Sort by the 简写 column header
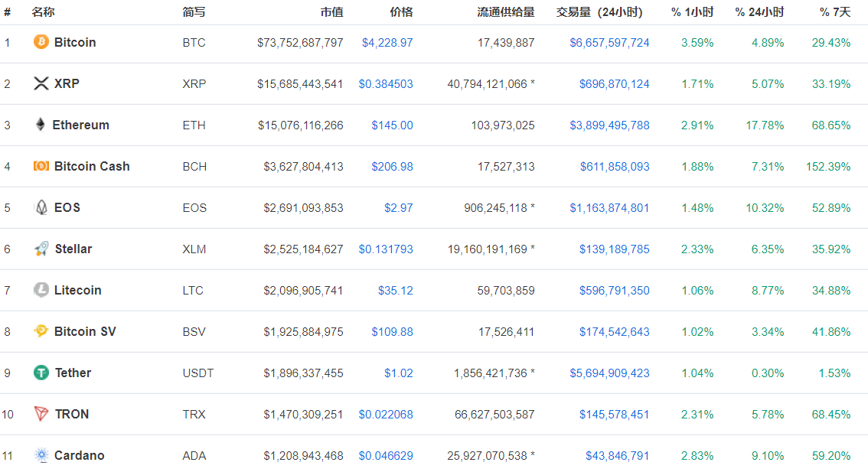 pyautogui.click(x=194, y=12)
